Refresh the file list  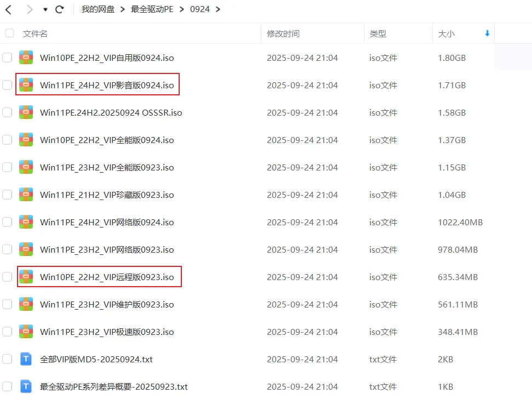(60, 9)
